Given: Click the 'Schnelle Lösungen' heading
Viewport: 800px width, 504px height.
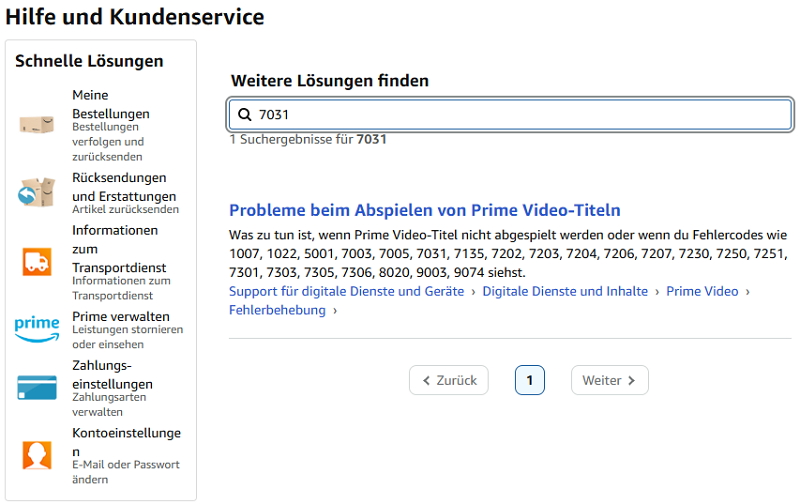Looking at the screenshot, I should coord(89,61).
